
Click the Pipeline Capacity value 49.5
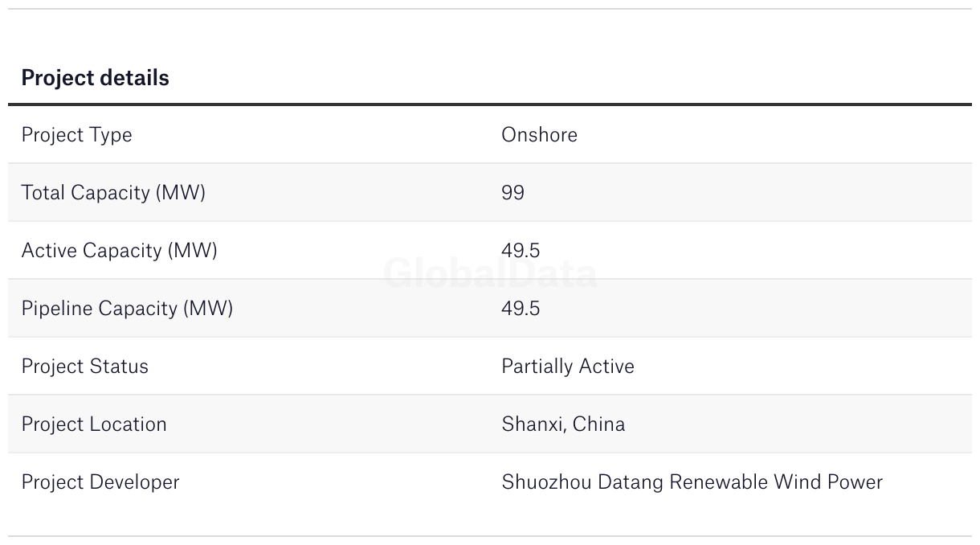point(521,309)
